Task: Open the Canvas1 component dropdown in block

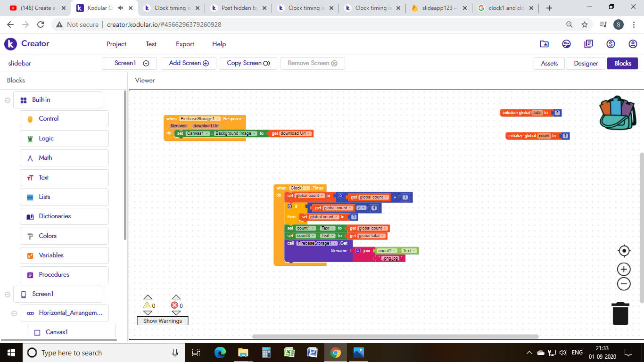Action: (x=207, y=133)
